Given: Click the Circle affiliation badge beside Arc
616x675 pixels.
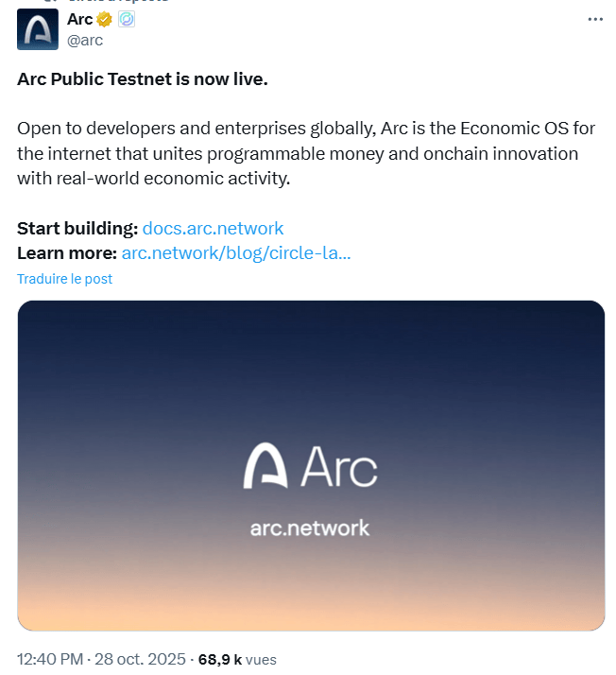Looking at the screenshot, I should (125, 20).
